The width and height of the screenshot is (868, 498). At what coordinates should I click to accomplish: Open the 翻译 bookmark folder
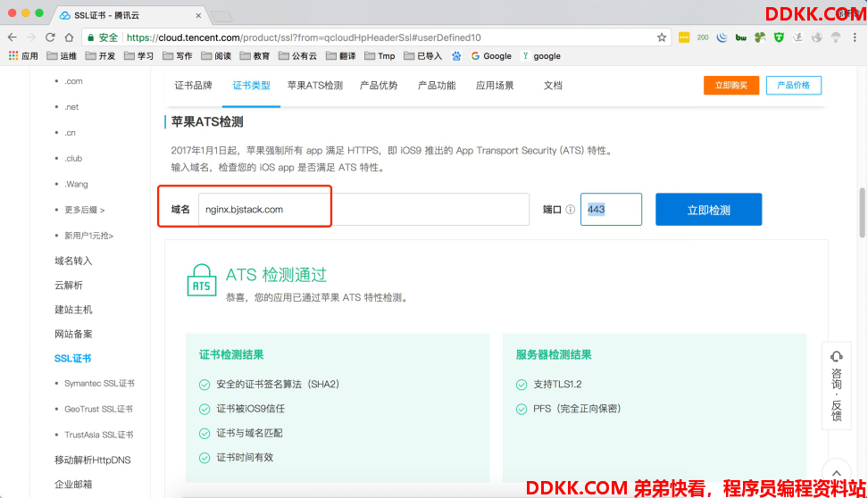[341, 56]
